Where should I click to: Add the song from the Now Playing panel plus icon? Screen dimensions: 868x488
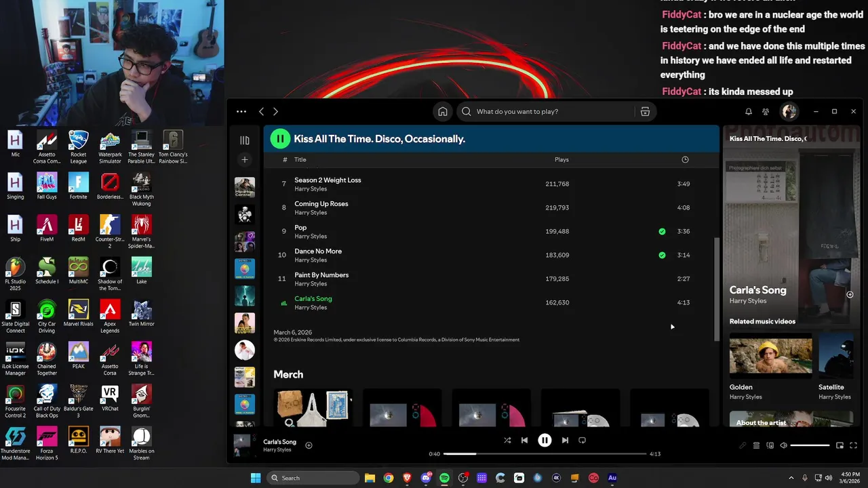(x=850, y=295)
